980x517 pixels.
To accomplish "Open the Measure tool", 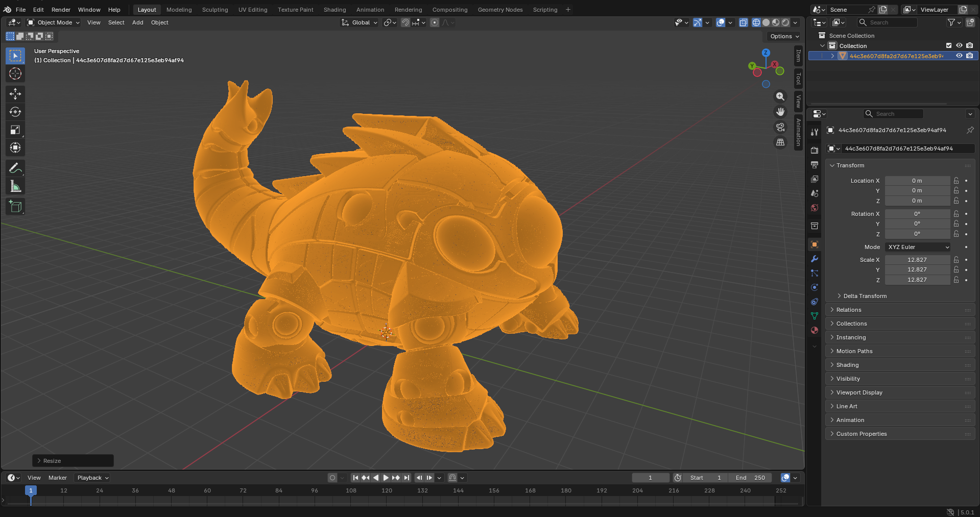I will pos(15,186).
